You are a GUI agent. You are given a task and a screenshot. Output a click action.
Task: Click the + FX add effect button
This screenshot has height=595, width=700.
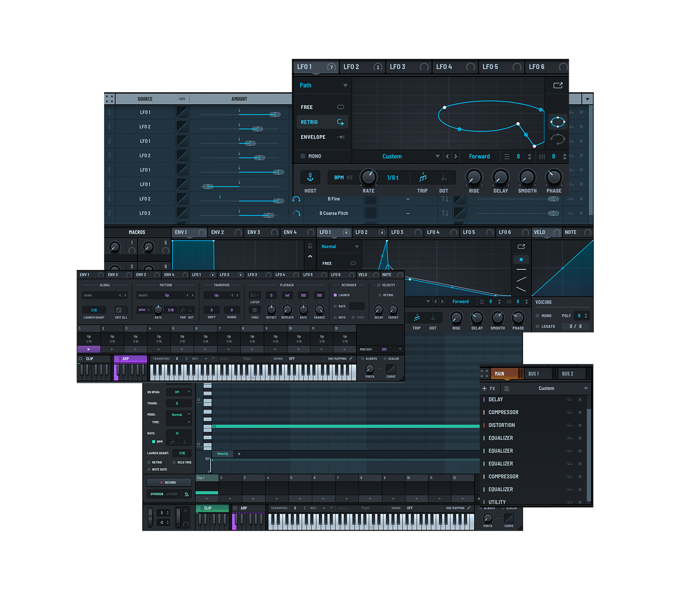pyautogui.click(x=489, y=388)
